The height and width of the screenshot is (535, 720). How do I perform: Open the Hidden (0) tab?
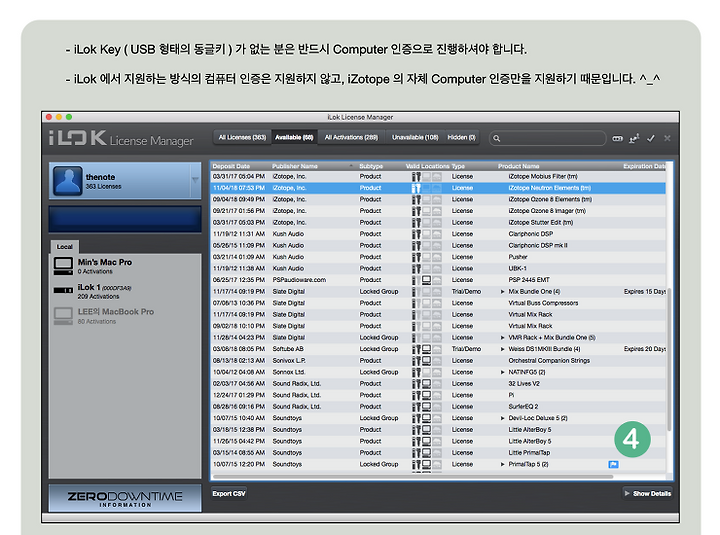pos(461,137)
